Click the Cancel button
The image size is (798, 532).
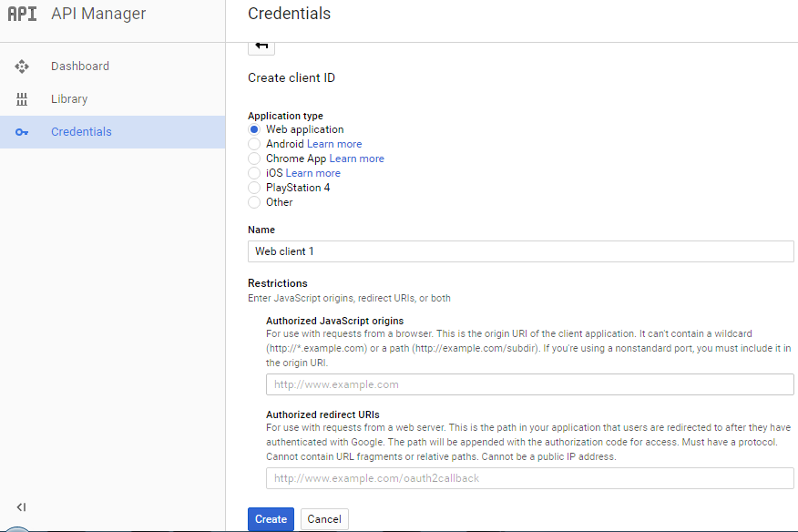324,518
